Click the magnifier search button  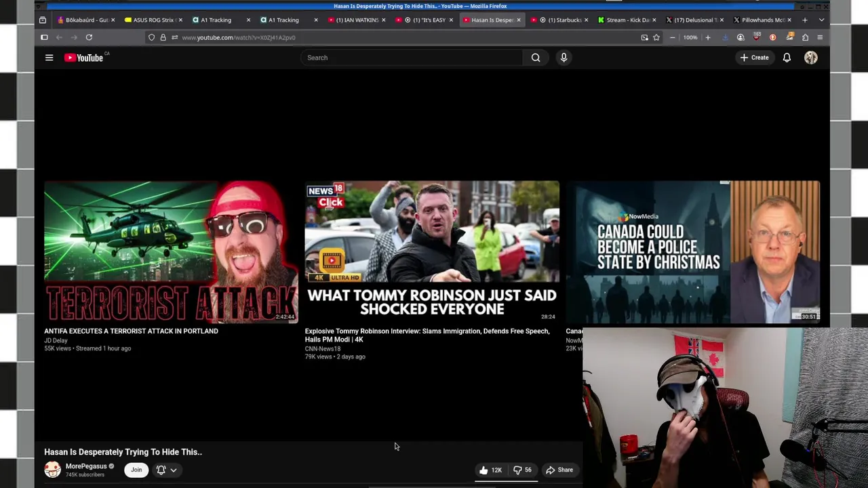(536, 58)
